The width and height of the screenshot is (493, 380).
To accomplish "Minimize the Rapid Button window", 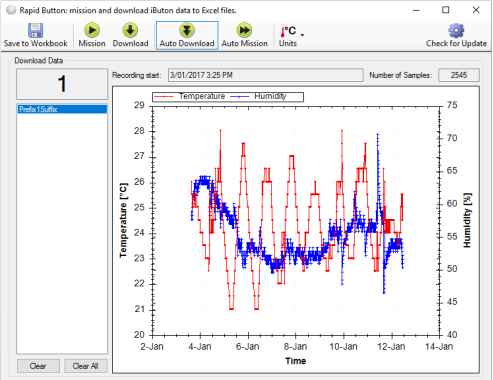I will point(416,10).
